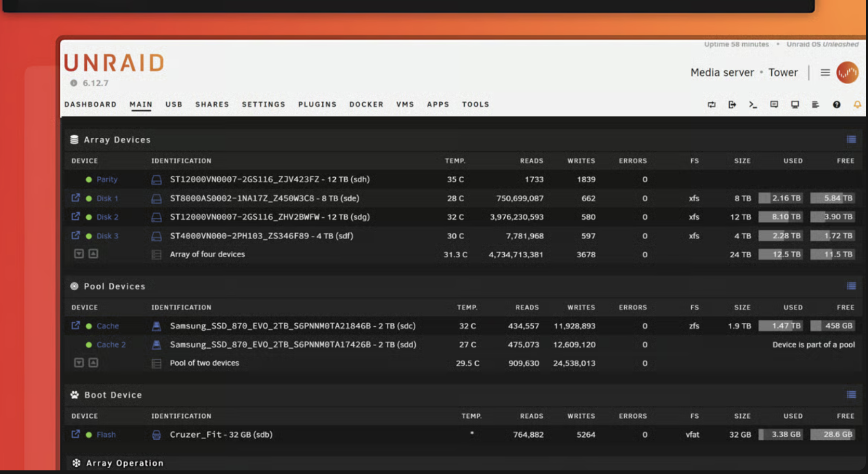Open the system log icon in the header
Image resolution: width=868 pixels, height=474 pixels.
(x=815, y=104)
